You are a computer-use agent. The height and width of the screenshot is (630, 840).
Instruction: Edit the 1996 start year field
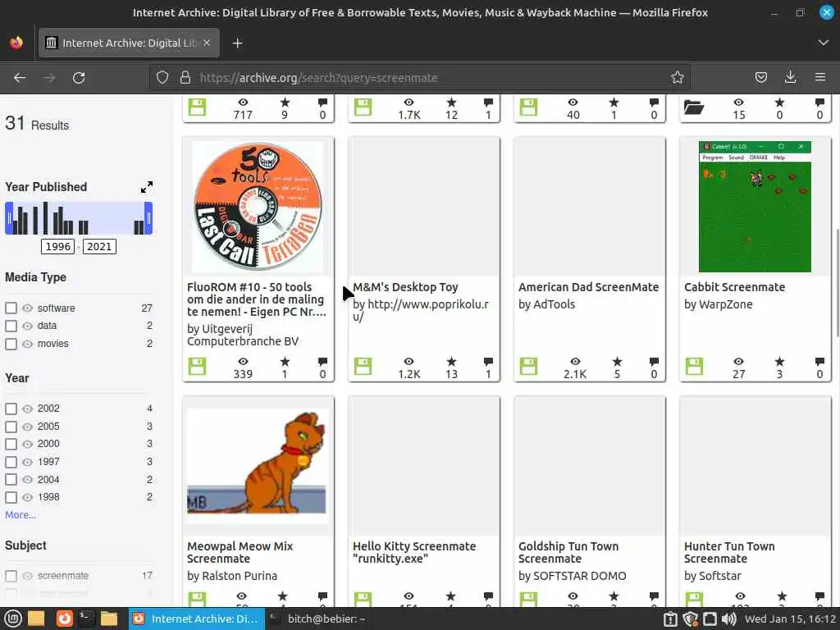tap(58, 246)
